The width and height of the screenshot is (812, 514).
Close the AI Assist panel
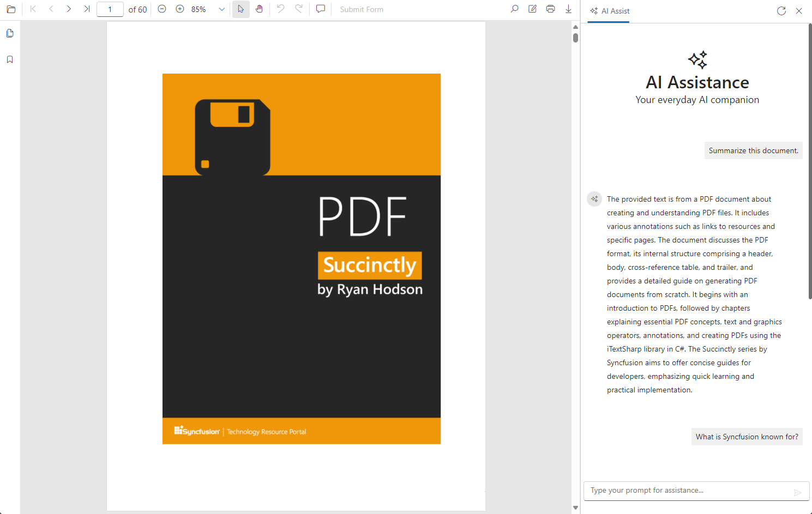point(799,11)
